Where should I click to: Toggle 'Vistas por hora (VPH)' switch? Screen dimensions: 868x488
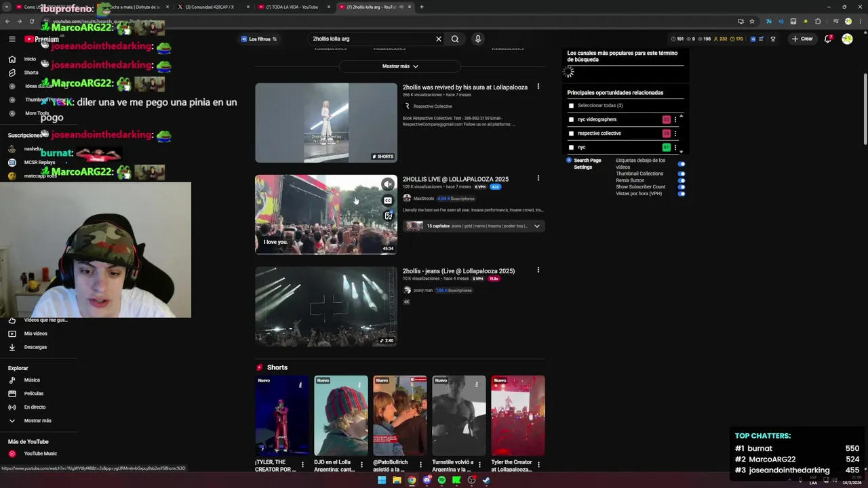click(682, 194)
